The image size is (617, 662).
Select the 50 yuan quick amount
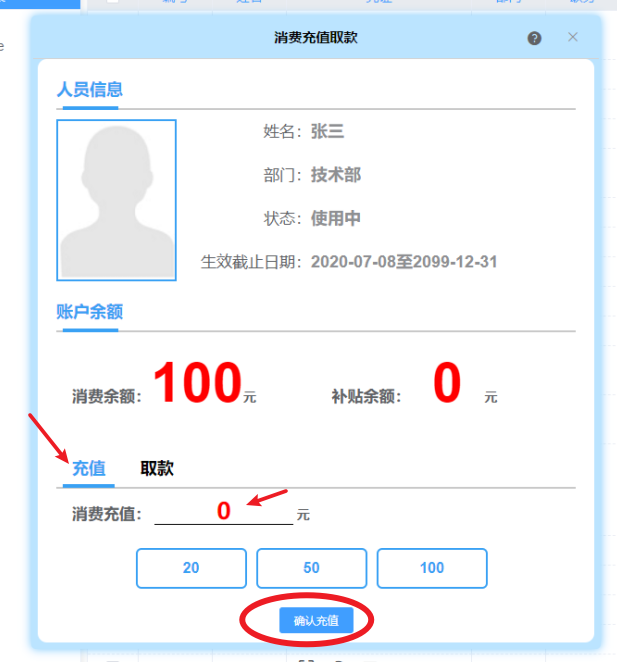point(312,568)
